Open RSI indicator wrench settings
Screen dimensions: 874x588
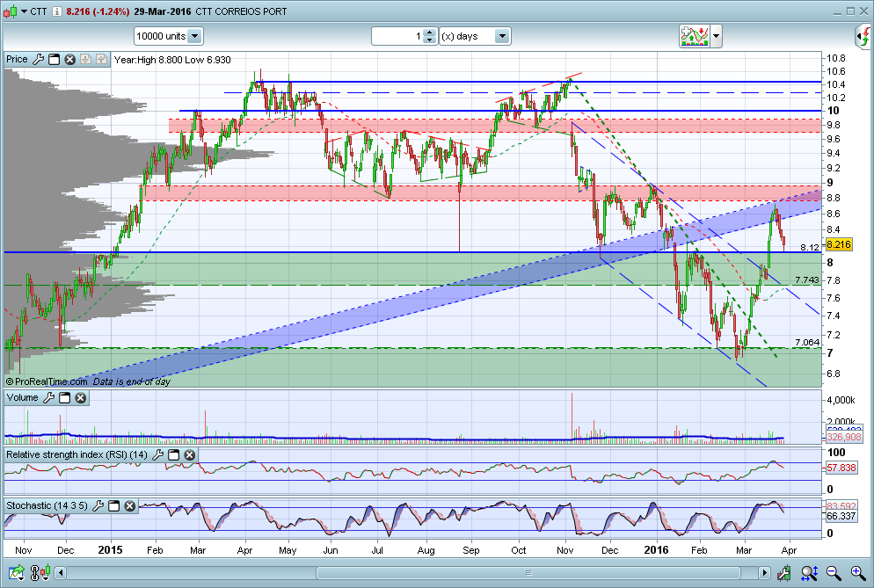click(158, 455)
